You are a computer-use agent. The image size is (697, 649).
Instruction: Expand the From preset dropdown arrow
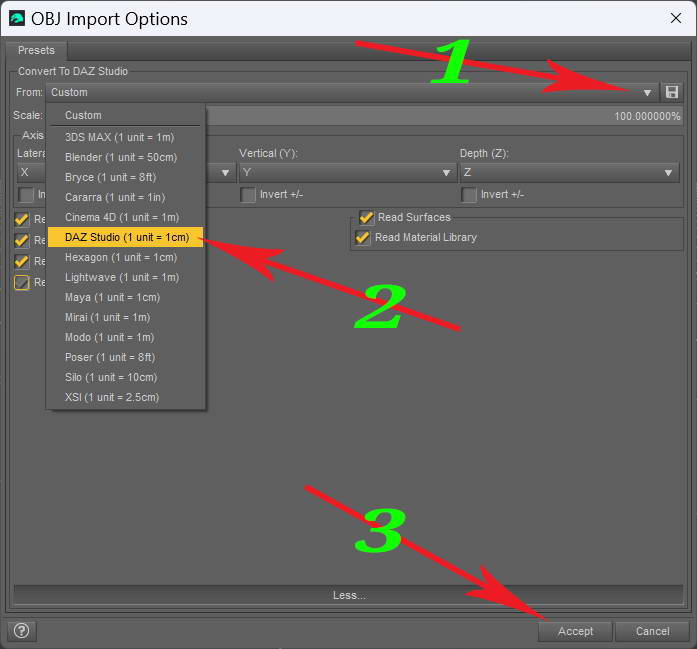[647, 92]
